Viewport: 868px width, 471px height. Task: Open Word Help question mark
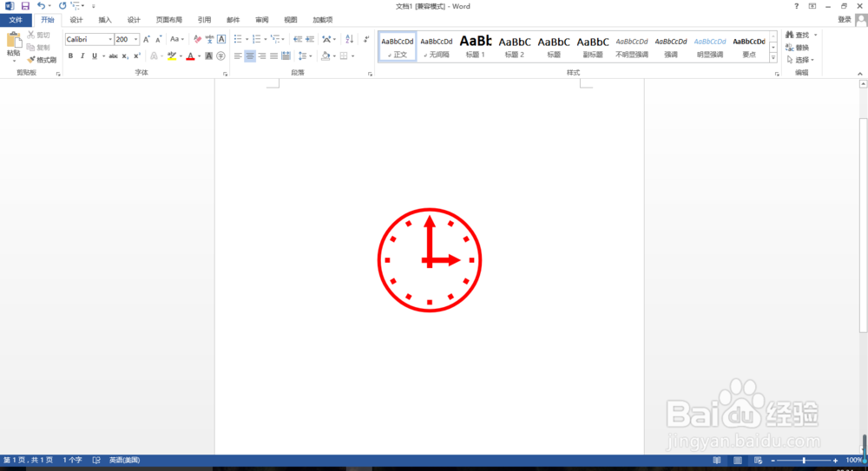[x=796, y=6]
